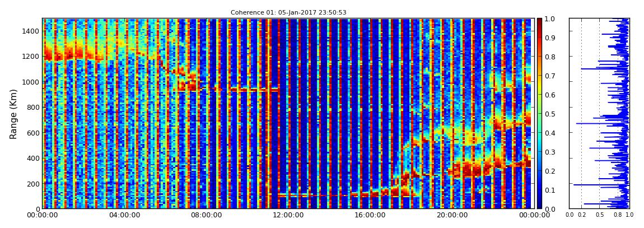Click the yellow region of the colorbar
The image size is (644, 228).
(540, 86)
